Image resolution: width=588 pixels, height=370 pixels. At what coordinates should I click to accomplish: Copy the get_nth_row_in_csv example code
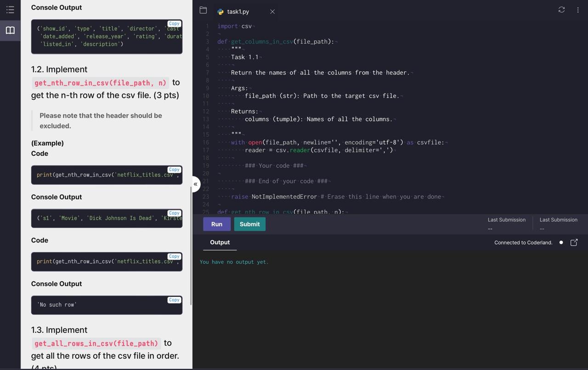[x=174, y=169]
